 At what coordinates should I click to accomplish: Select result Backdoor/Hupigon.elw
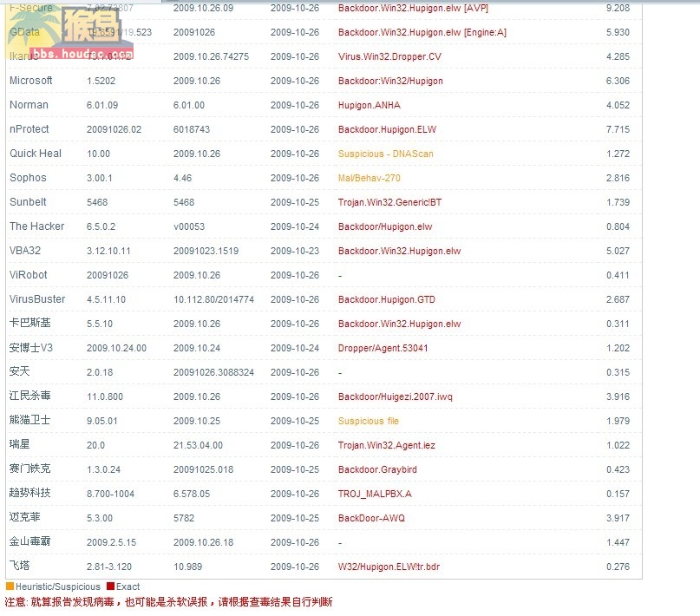385,226
